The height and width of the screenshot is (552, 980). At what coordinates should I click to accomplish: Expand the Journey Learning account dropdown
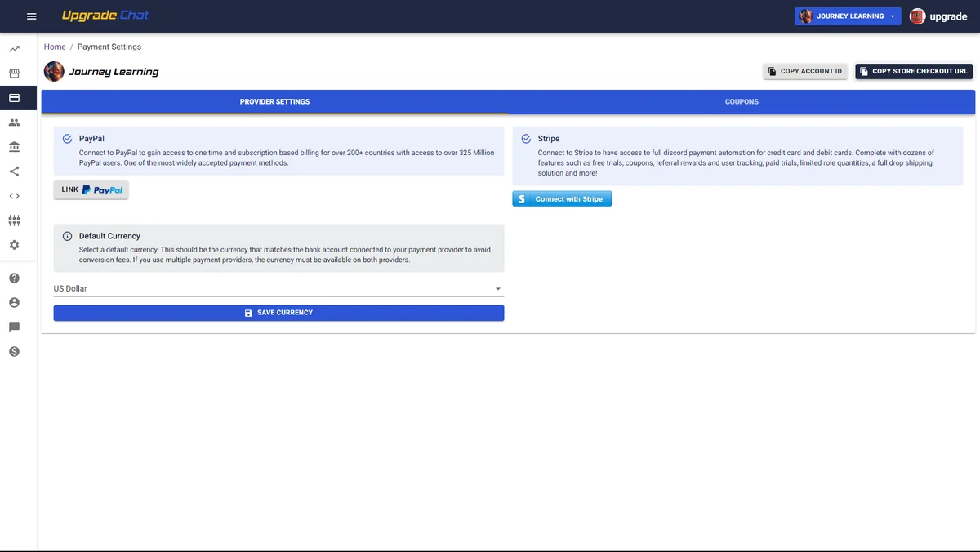[848, 16]
